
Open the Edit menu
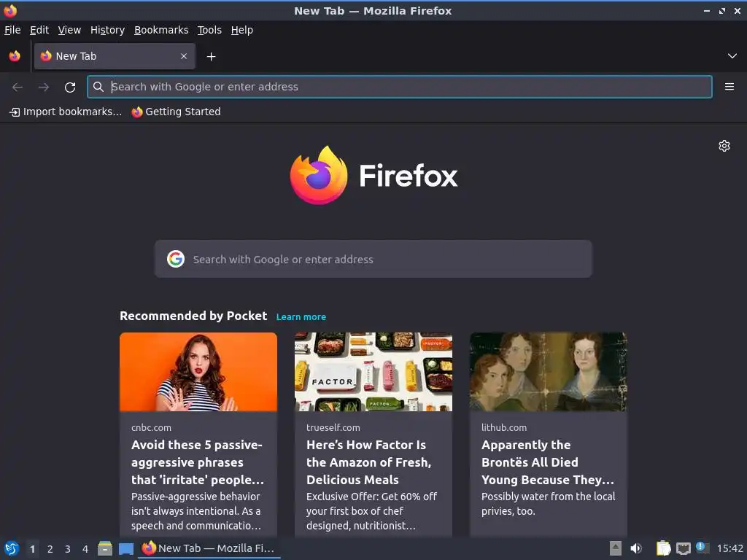coord(39,30)
